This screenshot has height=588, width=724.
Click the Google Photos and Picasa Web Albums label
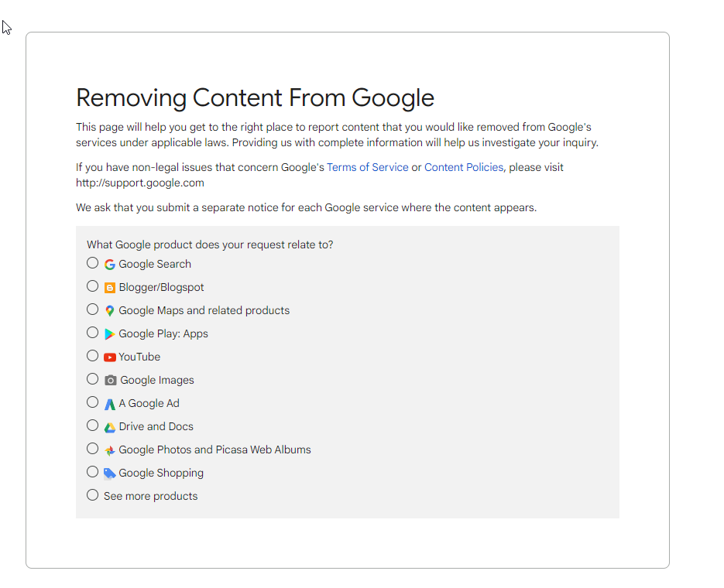[x=214, y=450]
